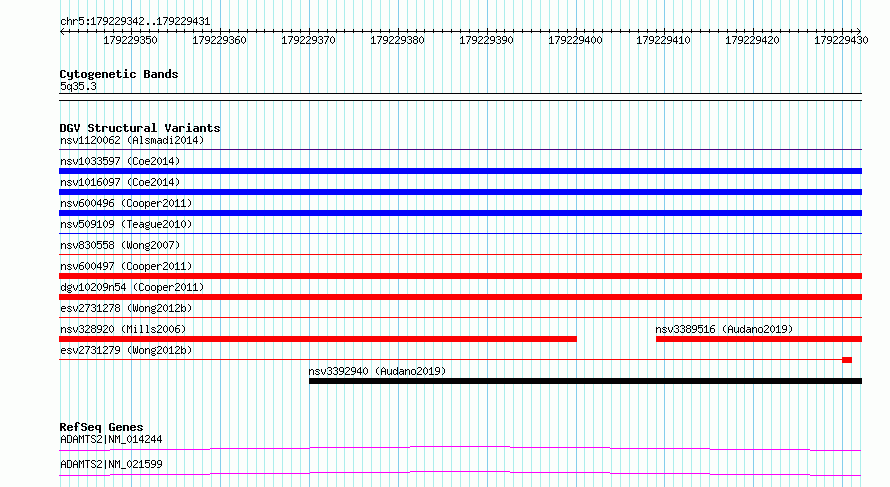
Task: Click ruler position 179229400
Action: [575, 40]
